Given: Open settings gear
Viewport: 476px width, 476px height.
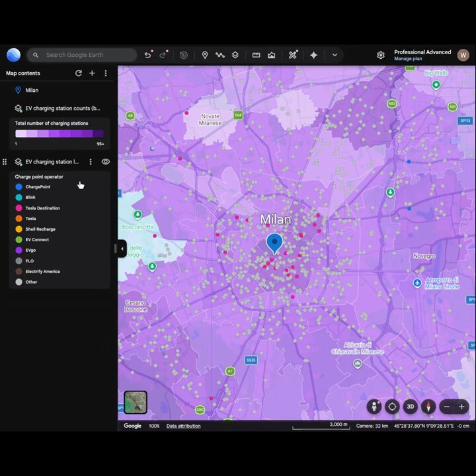Looking at the screenshot, I should click(x=381, y=55).
